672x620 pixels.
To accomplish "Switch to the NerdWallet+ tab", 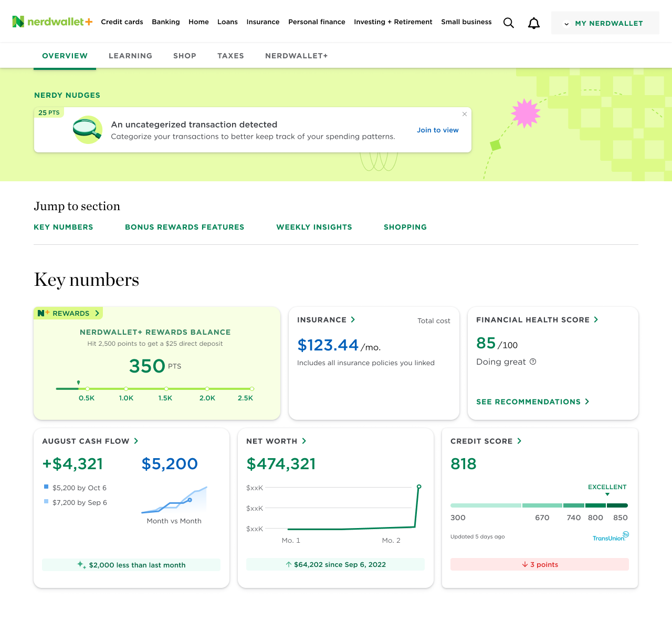I will tap(297, 56).
